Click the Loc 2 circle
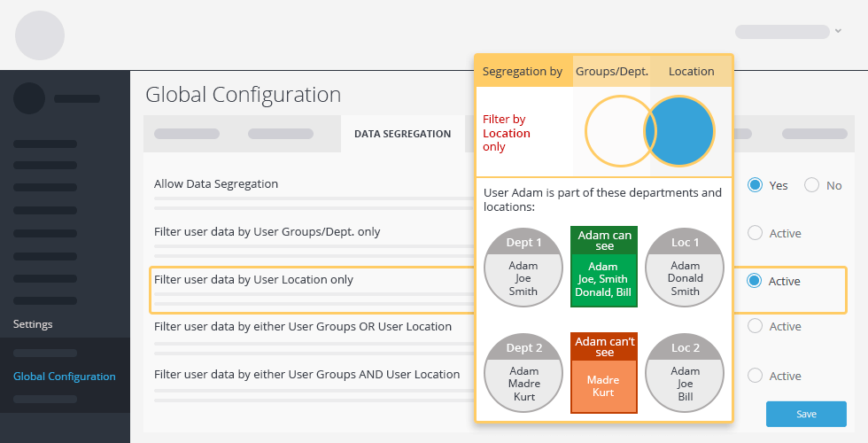The image size is (868, 443). coord(685,372)
